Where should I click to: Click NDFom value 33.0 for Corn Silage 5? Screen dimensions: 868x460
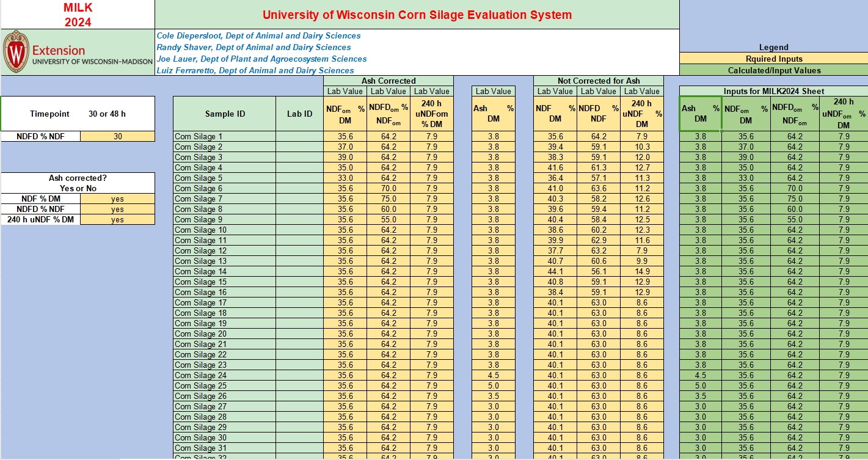pyautogui.click(x=345, y=178)
